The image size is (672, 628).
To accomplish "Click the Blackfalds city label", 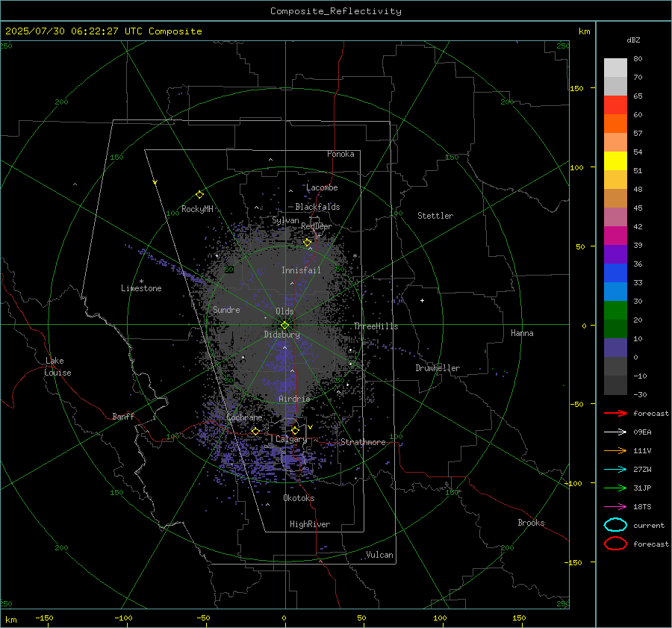I will pyautogui.click(x=317, y=207).
